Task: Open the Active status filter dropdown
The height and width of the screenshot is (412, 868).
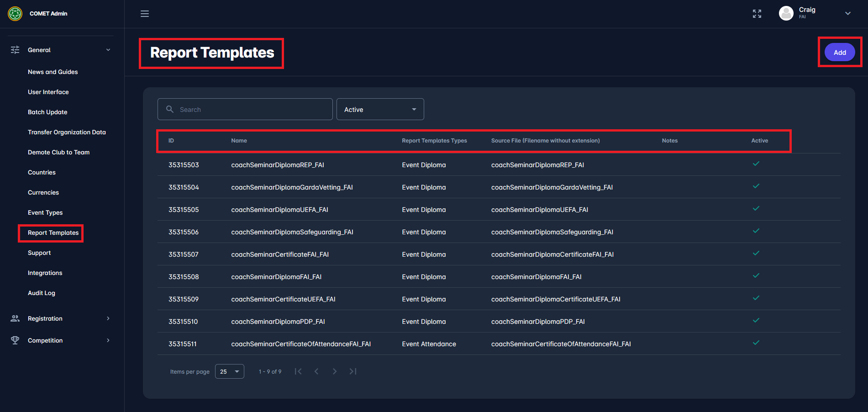Action: tap(380, 110)
